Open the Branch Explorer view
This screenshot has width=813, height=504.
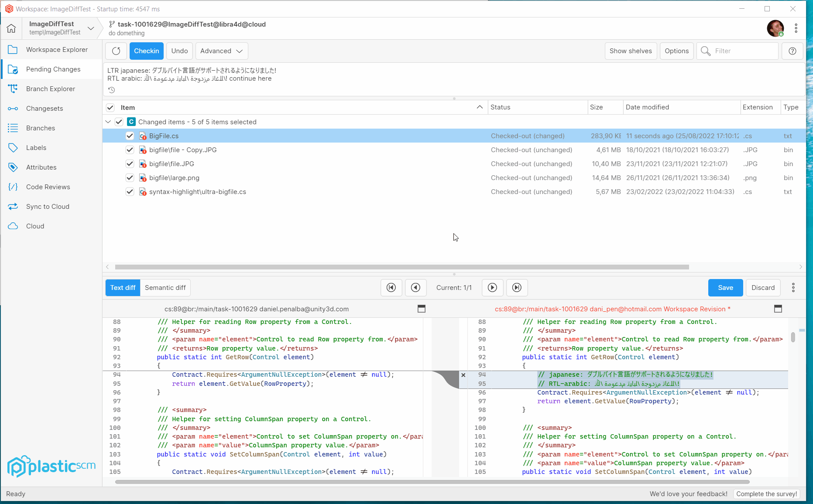[x=51, y=89]
